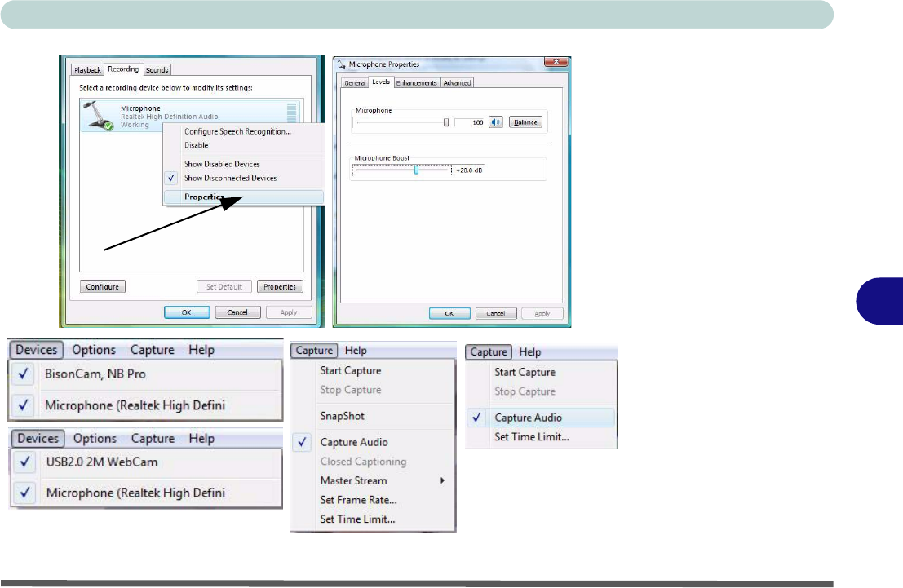This screenshot has width=903, height=588.
Task: Choose Show Disabled Devices option
Action: tap(244, 164)
